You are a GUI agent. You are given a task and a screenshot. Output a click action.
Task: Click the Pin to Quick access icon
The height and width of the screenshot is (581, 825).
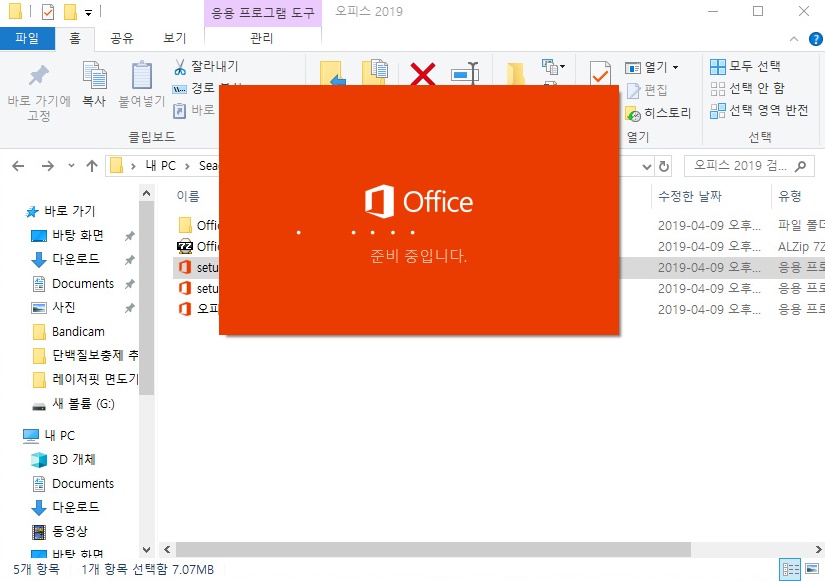point(39,75)
